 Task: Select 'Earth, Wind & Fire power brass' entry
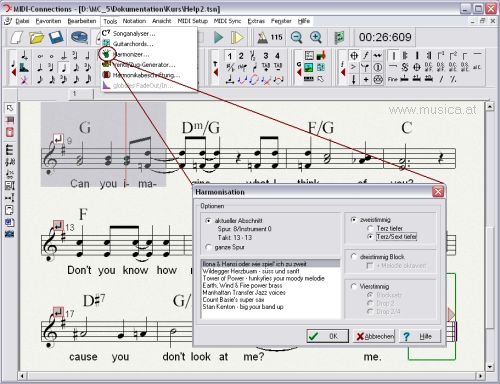pos(270,285)
